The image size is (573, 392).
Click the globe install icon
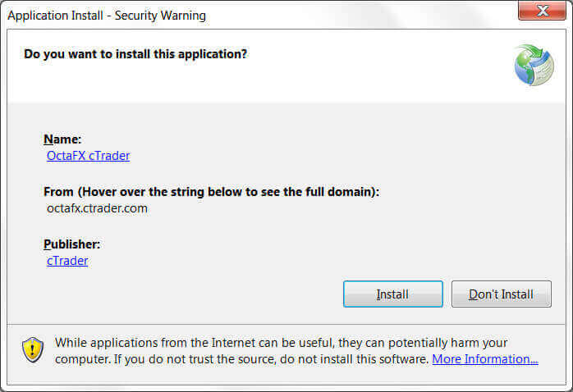[534, 66]
